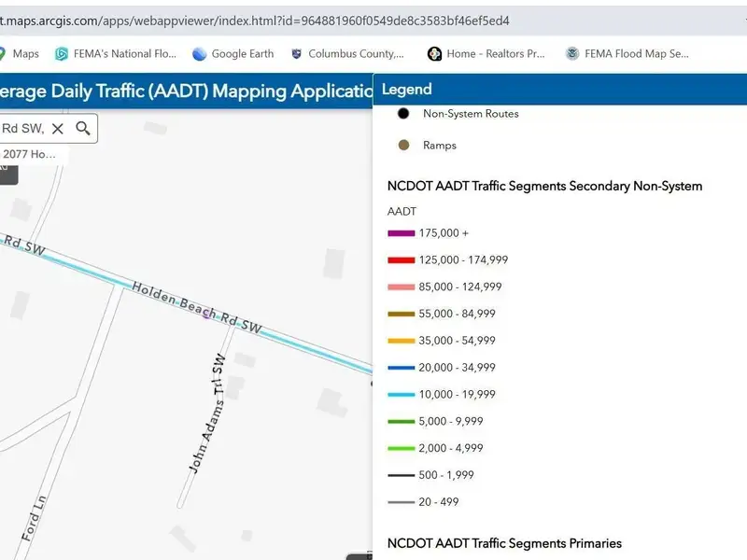Open the Home - Realtors bookmark
747x560 pixels.
(486, 54)
